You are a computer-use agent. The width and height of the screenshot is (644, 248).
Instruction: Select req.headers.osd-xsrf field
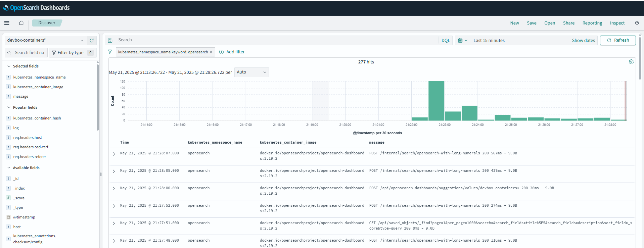(x=31, y=147)
